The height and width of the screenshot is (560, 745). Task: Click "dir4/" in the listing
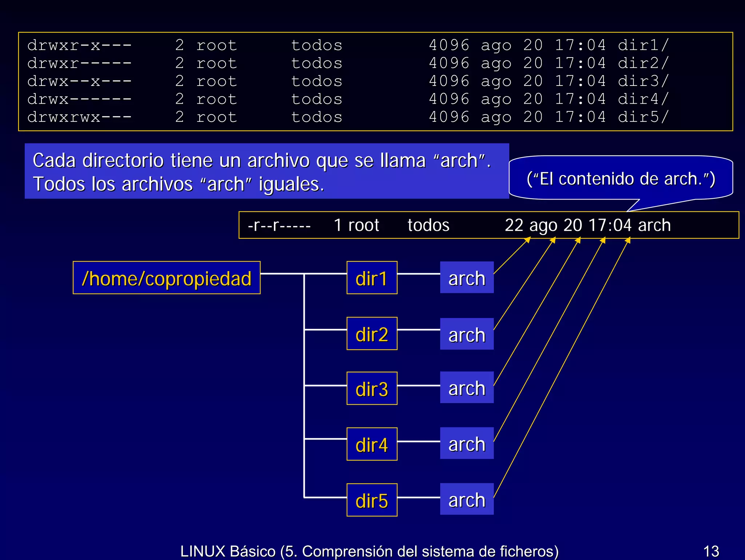(x=643, y=99)
